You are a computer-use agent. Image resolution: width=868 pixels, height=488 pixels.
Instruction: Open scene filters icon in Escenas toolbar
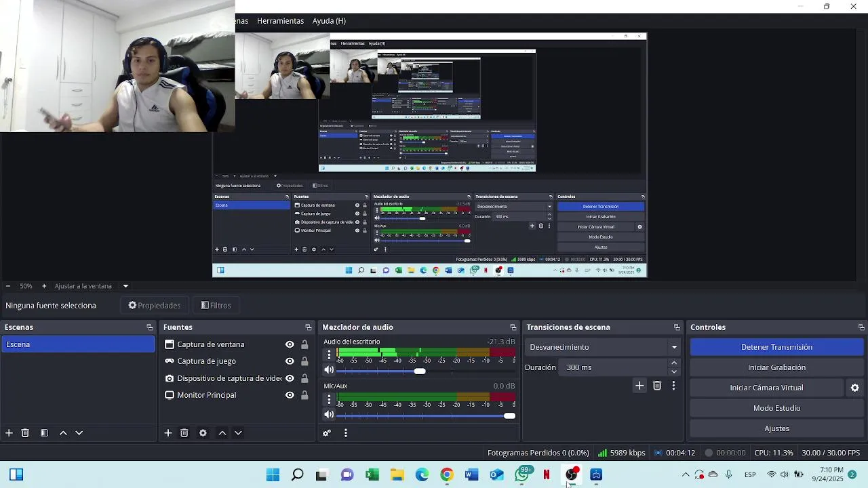(x=44, y=433)
